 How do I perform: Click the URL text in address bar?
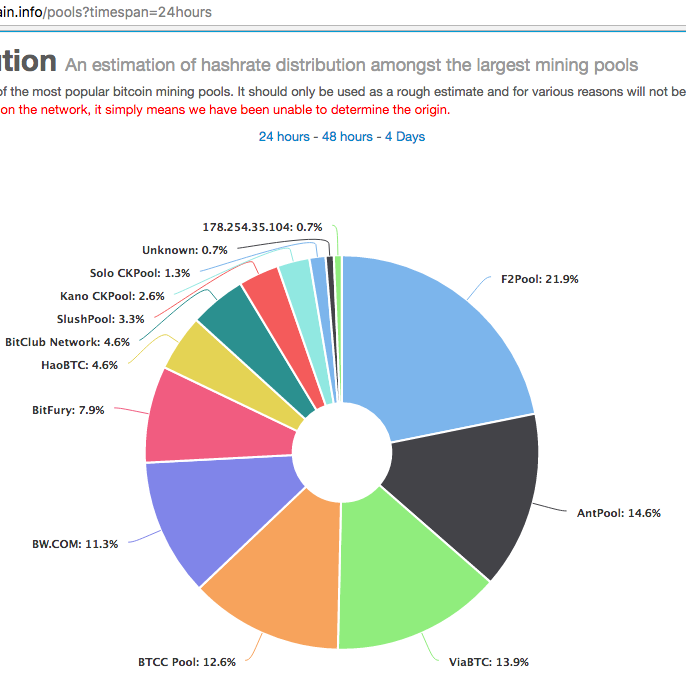point(106,12)
